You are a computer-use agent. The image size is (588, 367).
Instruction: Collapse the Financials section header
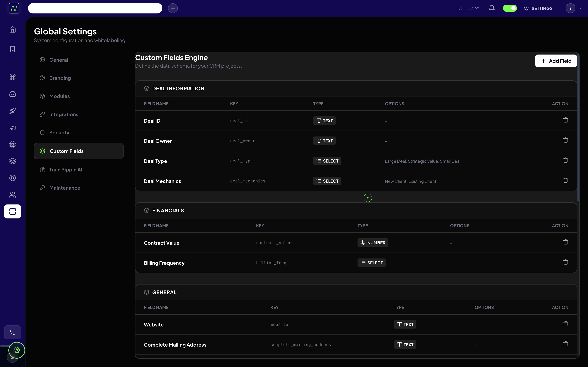(x=168, y=210)
